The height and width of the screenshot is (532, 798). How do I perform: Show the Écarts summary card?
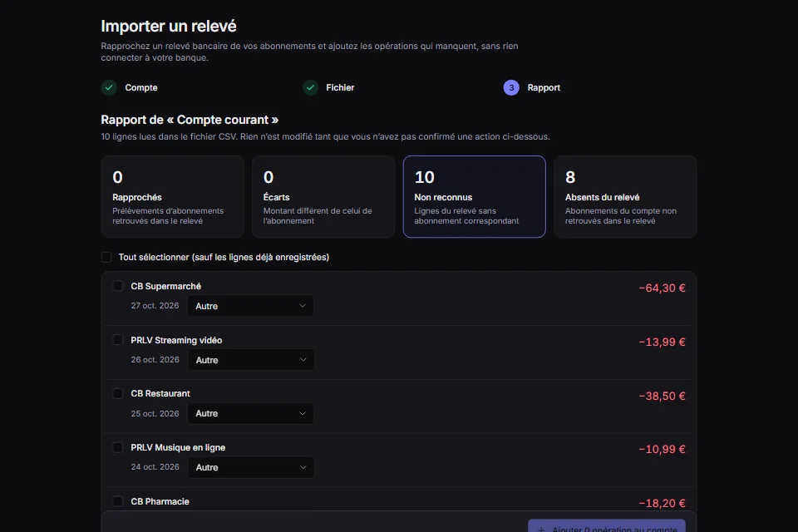click(x=323, y=196)
